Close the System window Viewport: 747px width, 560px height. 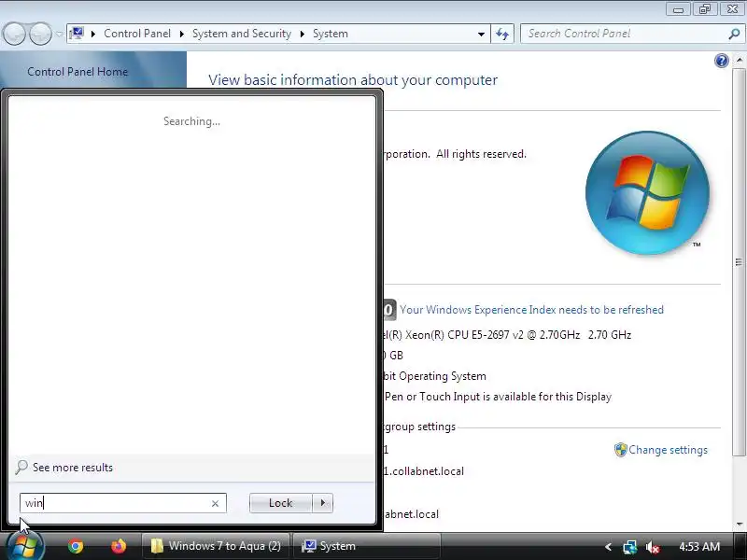[x=733, y=9]
